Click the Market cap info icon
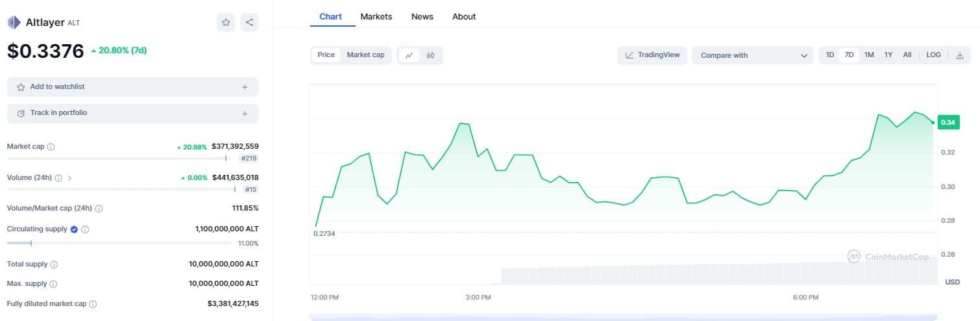980x321 pixels. tap(51, 147)
